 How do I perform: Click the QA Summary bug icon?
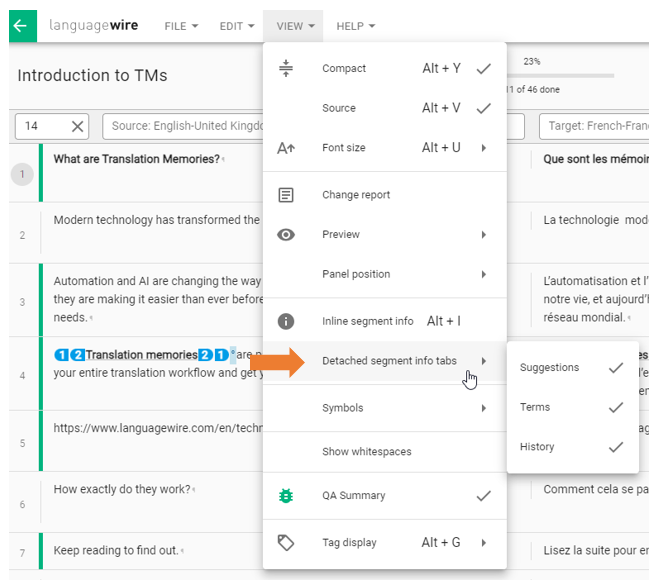click(x=286, y=496)
